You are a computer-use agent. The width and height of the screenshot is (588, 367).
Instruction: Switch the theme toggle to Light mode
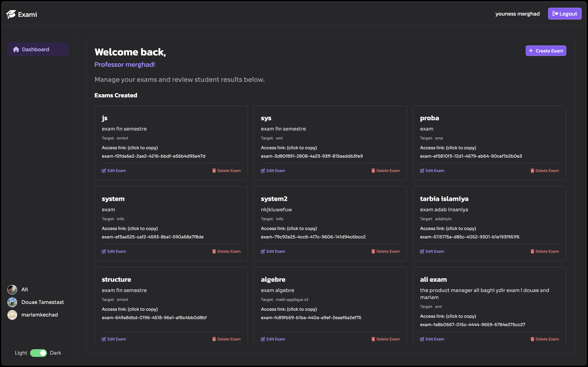(x=38, y=353)
